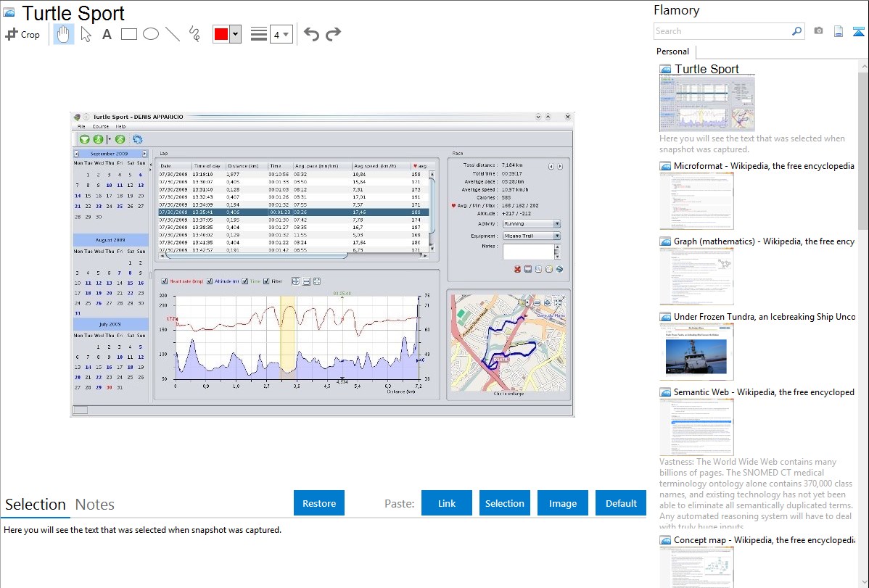The image size is (869, 588).
Task: Activate the hand pan tool
Action: click(x=64, y=34)
